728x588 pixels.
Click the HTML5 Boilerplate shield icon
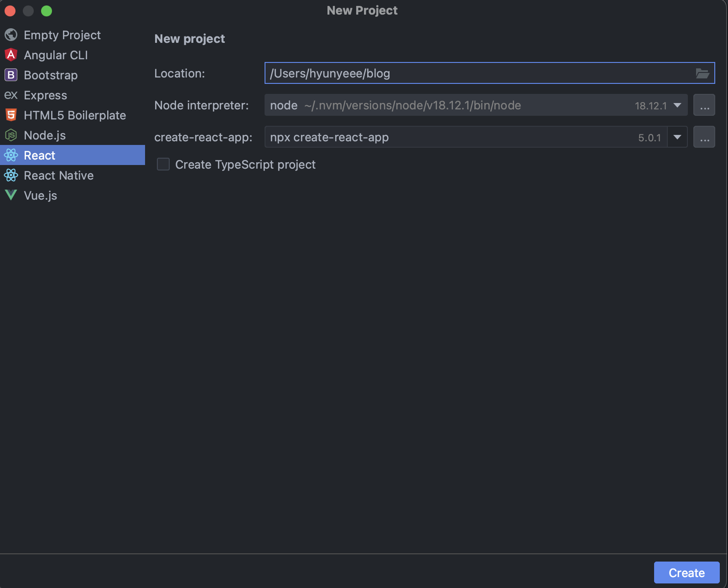(11, 115)
